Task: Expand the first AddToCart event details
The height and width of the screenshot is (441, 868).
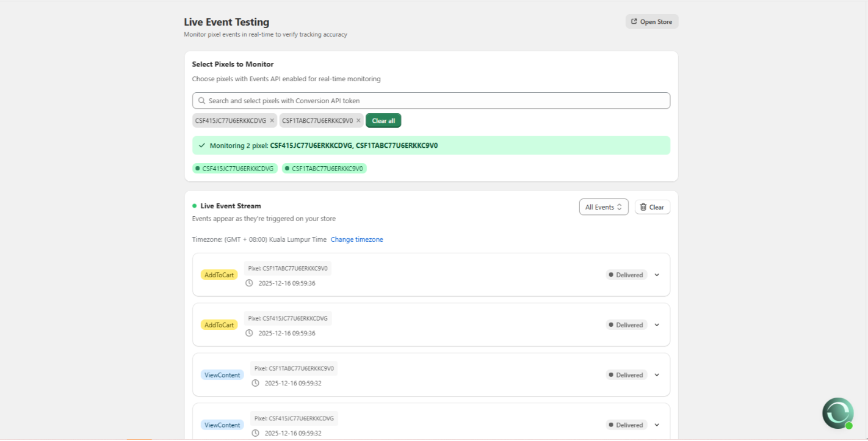Action: coord(656,274)
